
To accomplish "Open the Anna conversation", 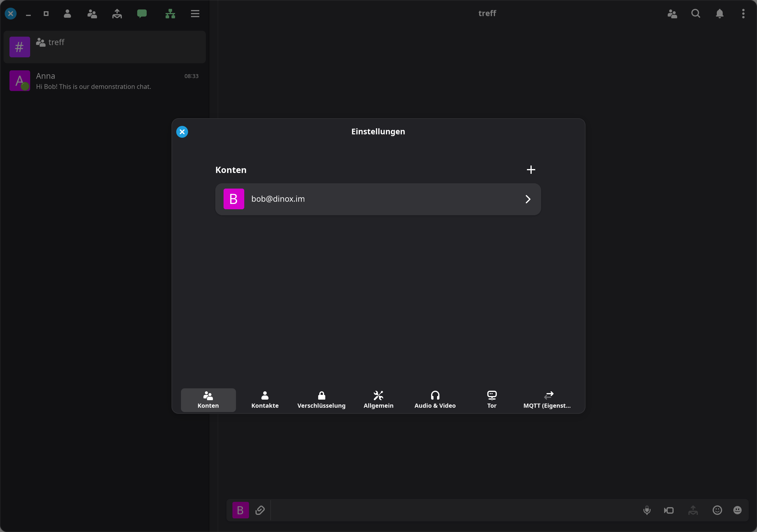I will coord(104,81).
